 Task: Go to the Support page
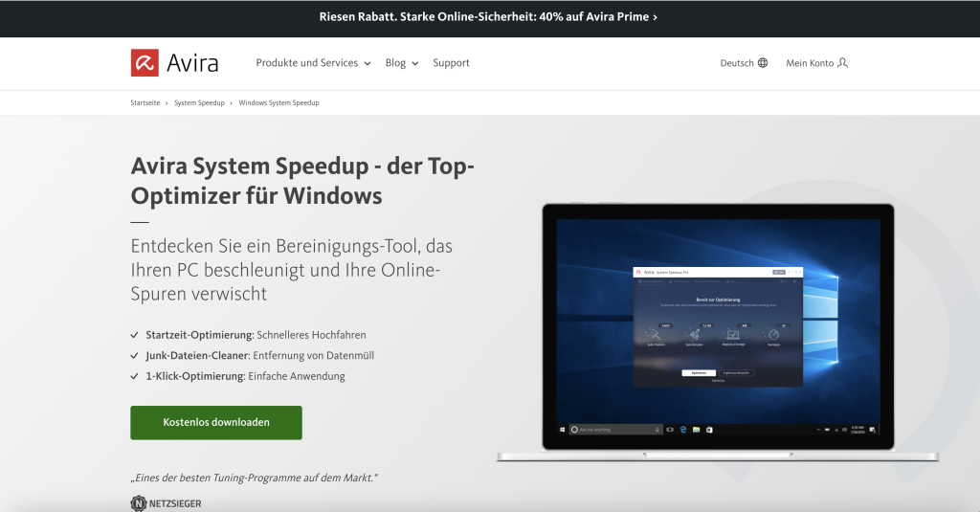(451, 63)
